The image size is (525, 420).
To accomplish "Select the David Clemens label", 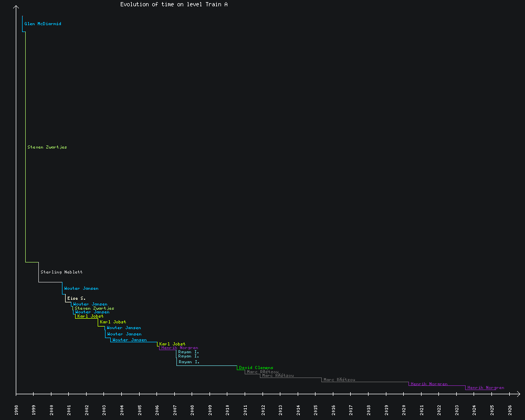I will coord(256,368).
